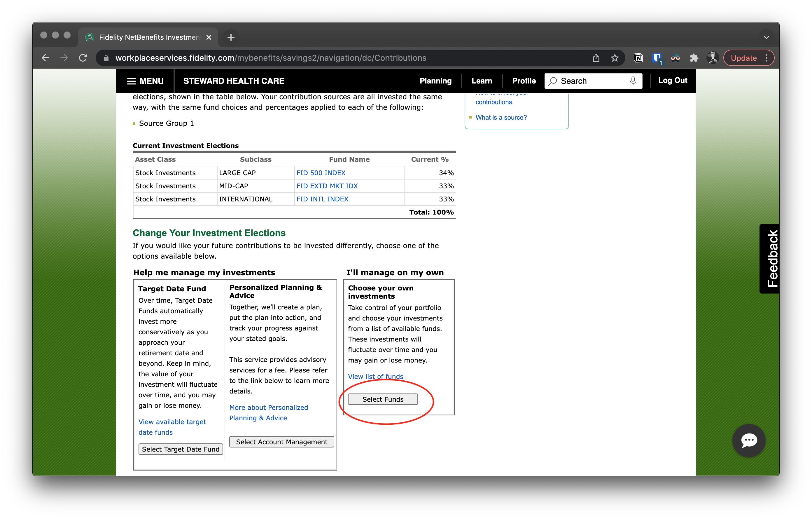This screenshot has width=812, height=519.
Task: Click the share icon in address bar
Action: pyautogui.click(x=596, y=58)
